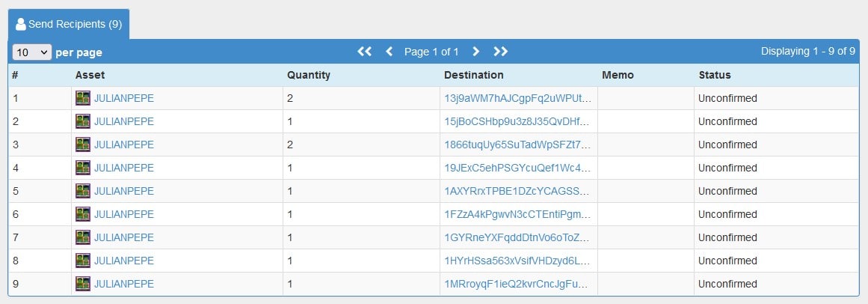
Task: Open the per page count dropdown
Action: pos(32,52)
